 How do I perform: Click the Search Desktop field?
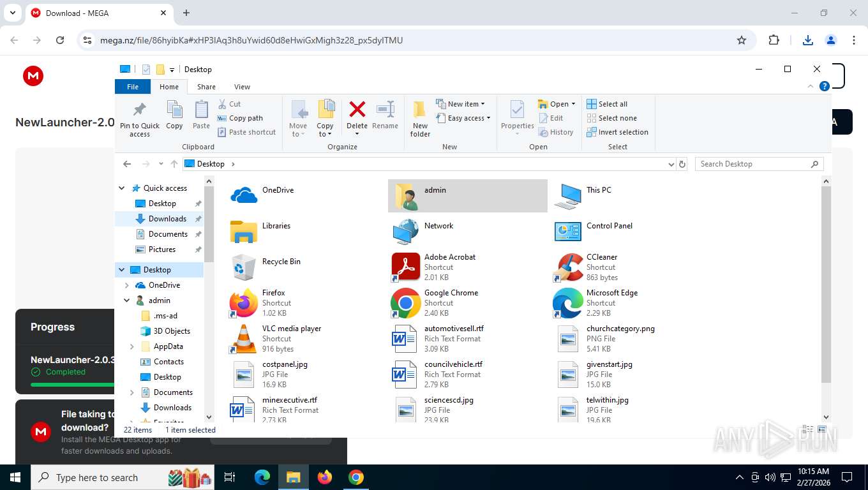pyautogui.click(x=759, y=164)
